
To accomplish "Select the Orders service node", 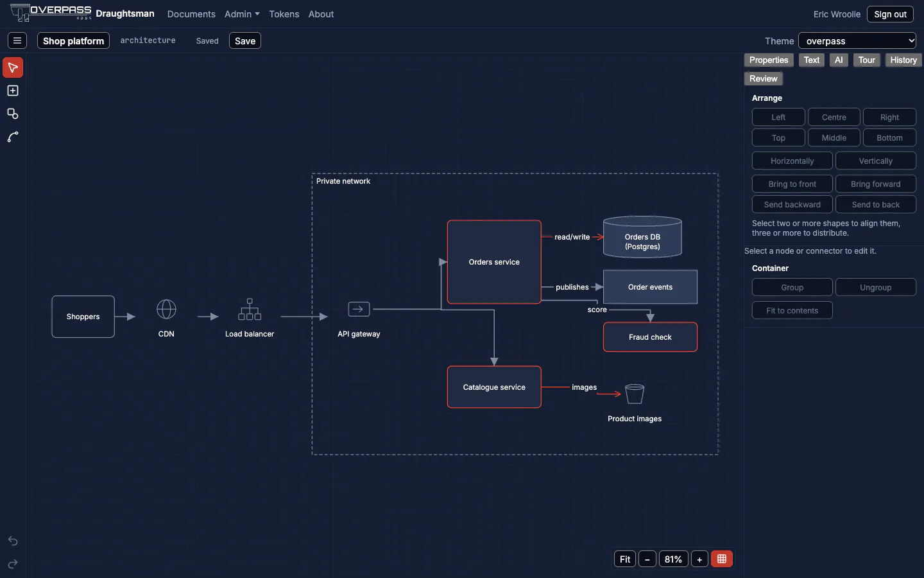I will 494,262.
